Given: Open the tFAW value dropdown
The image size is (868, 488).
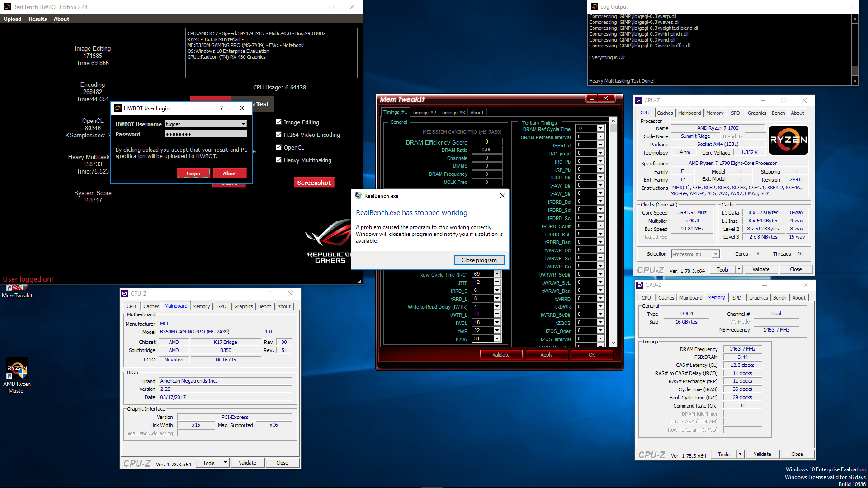Looking at the screenshot, I should click(x=497, y=339).
